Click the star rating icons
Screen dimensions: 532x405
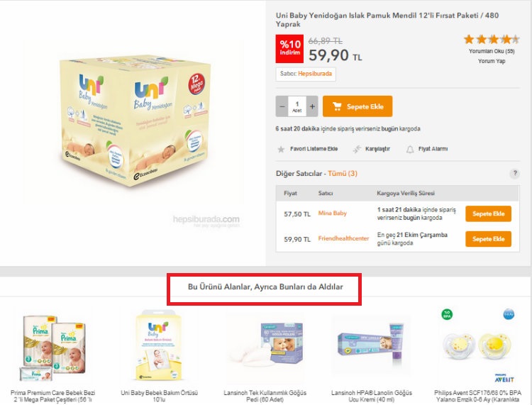[491, 40]
